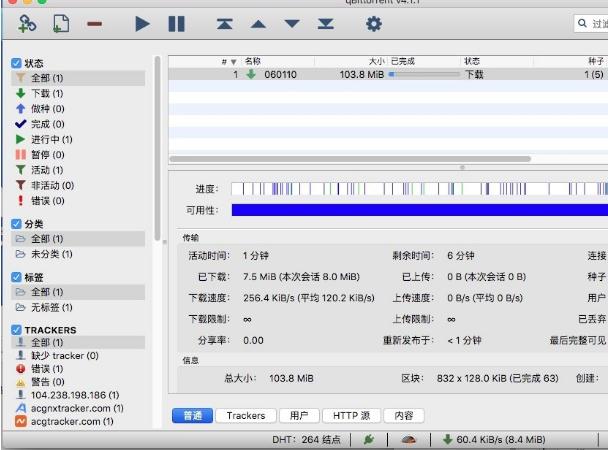The image size is (608, 450).
Task: Click the add torrent link icon
Action: coord(27,24)
